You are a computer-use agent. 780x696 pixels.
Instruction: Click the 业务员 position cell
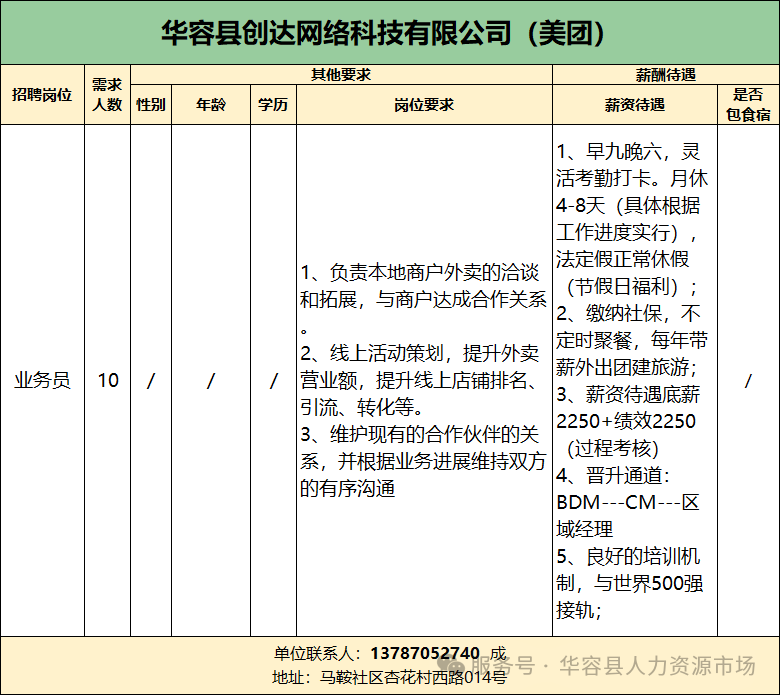coord(42,381)
